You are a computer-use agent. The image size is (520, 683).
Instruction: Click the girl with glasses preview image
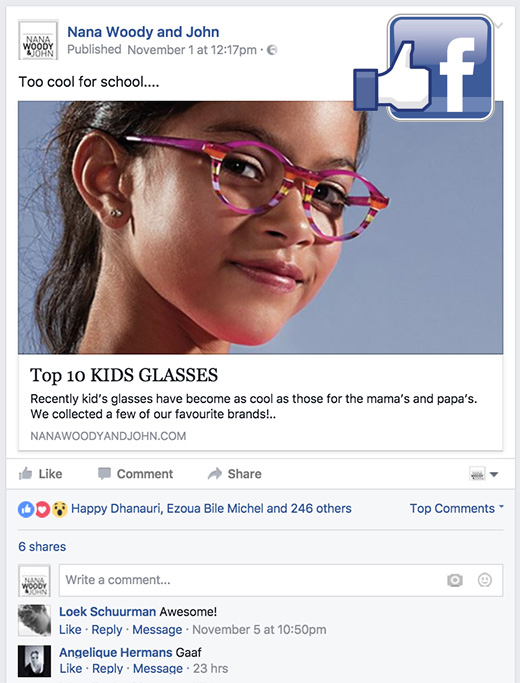(x=260, y=227)
